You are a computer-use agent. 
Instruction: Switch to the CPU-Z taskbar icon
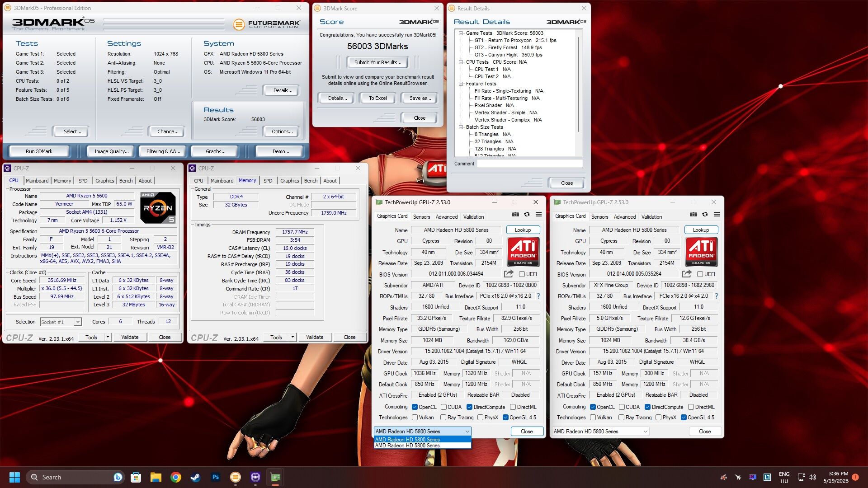pos(255,477)
